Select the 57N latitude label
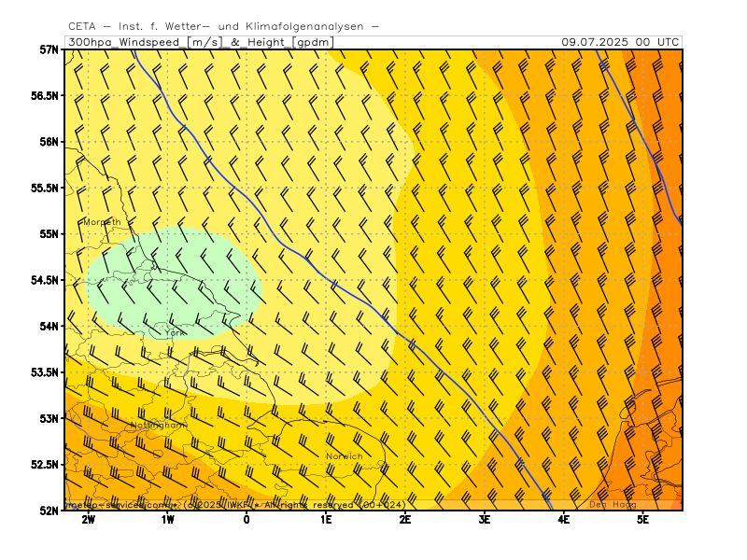747x560 pixels. pos(49,49)
